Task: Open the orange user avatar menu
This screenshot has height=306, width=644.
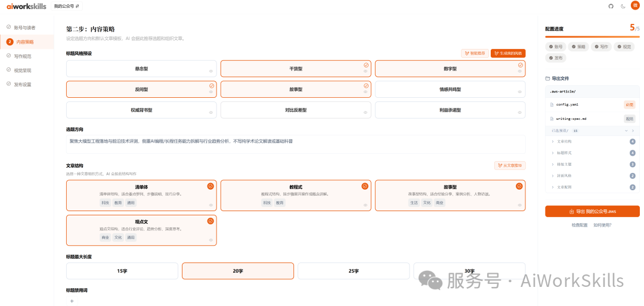Action: [635, 6]
